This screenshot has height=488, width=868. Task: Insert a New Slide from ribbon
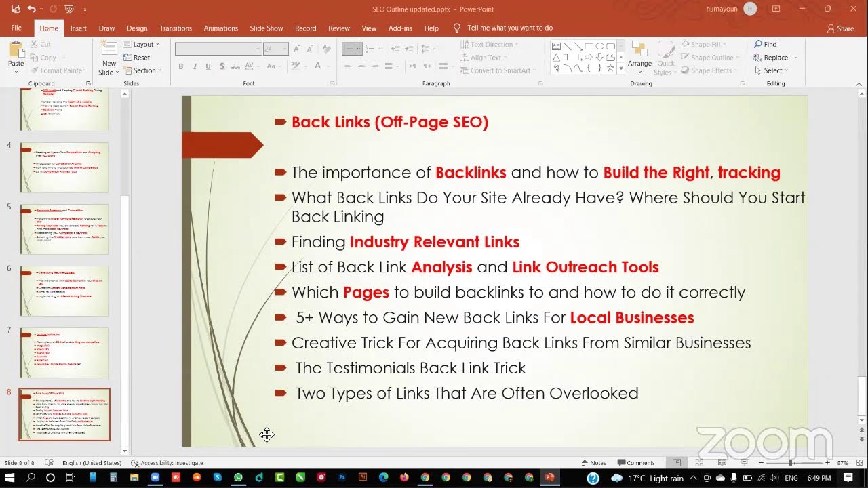pos(108,58)
